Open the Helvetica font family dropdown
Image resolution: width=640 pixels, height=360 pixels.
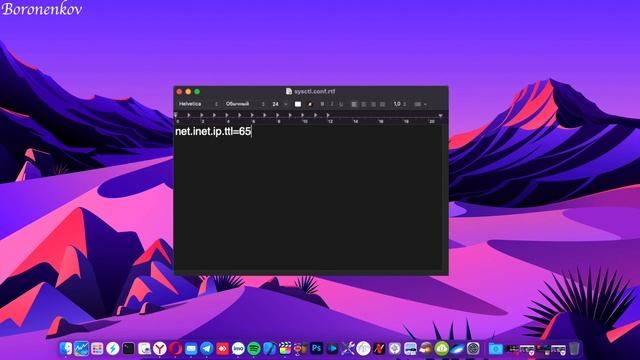pyautogui.click(x=198, y=104)
